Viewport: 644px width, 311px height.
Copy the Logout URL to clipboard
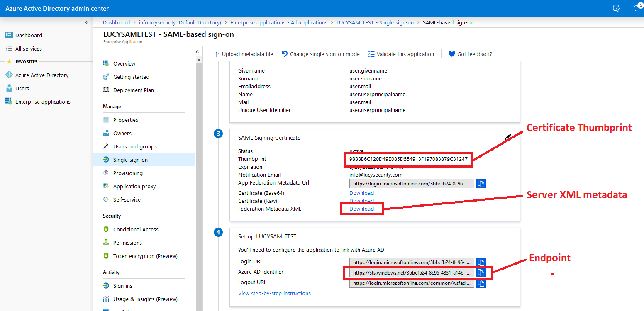[x=481, y=283]
